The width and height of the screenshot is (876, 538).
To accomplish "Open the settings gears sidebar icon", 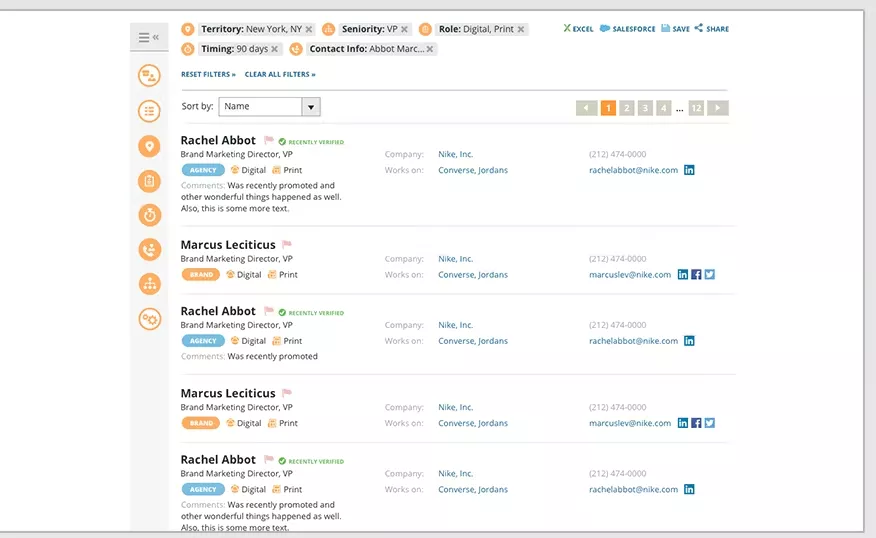I will point(149,319).
